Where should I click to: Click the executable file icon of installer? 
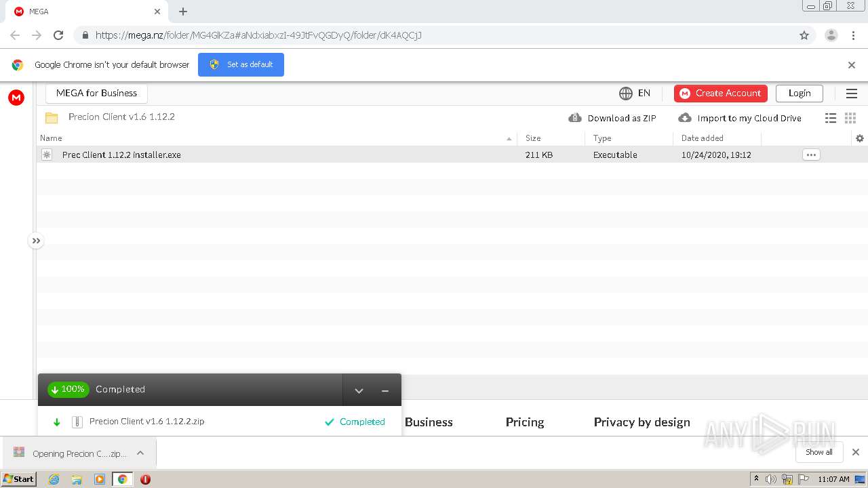[x=47, y=155]
